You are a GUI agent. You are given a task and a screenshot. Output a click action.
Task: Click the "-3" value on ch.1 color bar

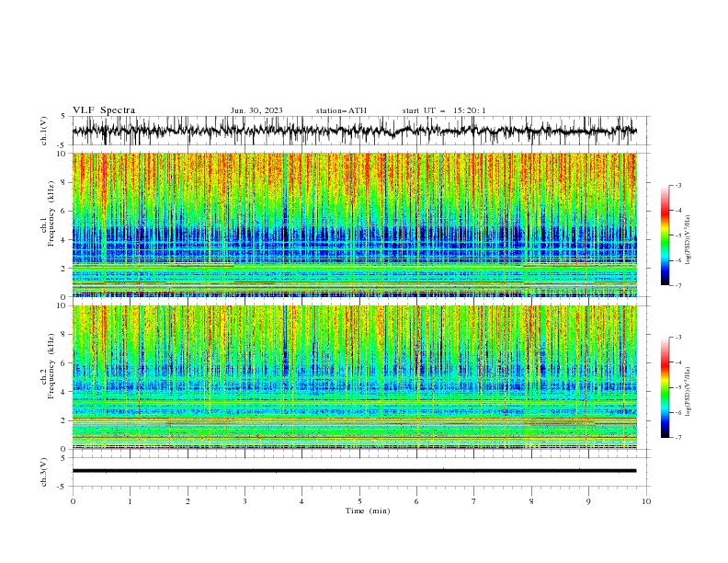pos(677,185)
